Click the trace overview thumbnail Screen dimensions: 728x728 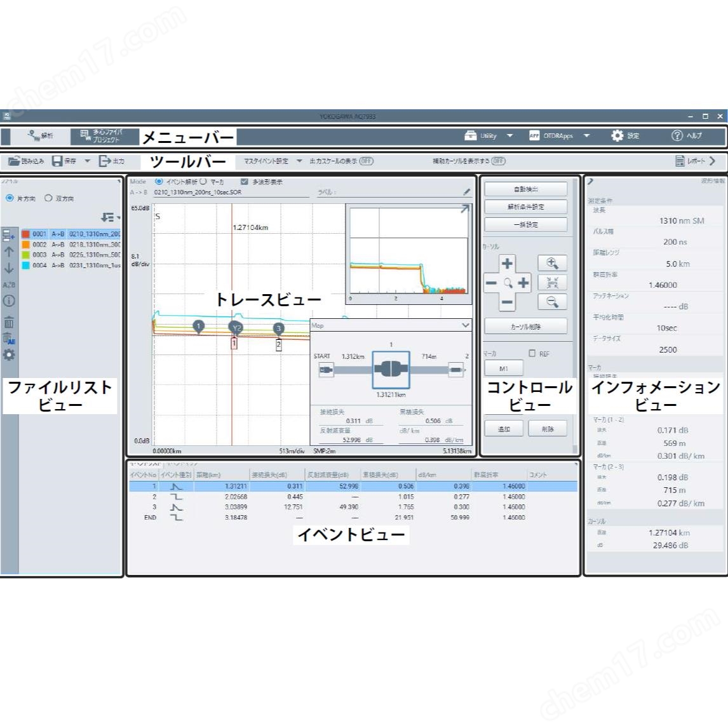[408, 255]
